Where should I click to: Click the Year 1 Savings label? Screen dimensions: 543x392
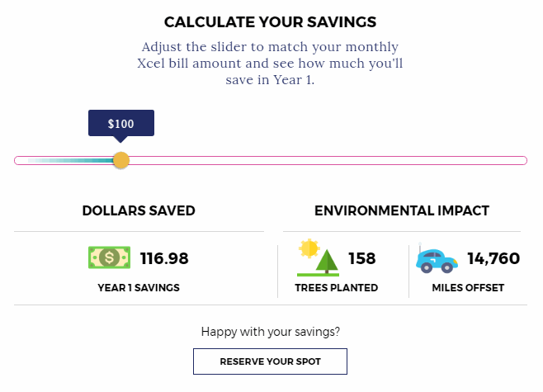(x=139, y=287)
